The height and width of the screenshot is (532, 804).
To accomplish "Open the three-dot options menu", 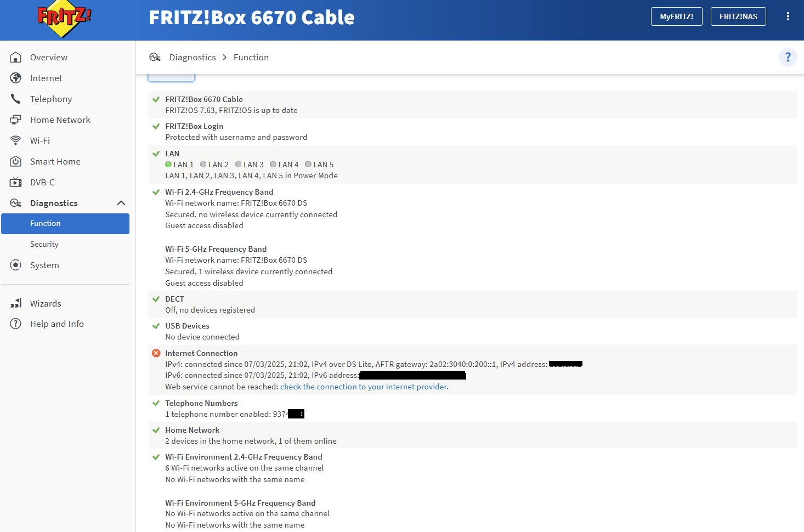I will coord(788,16).
